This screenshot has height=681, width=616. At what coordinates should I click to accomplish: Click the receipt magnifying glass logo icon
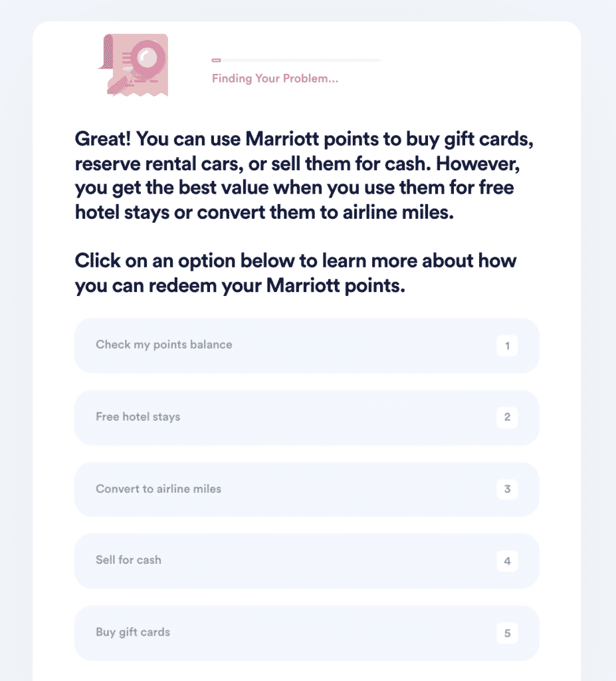pos(133,65)
